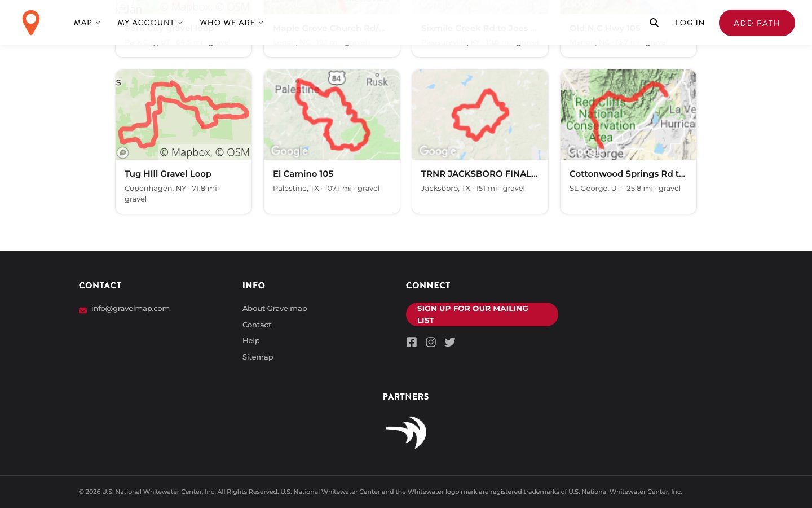Viewport: 812px width, 508px height.
Task: Open the Help footer link
Action: tap(251, 340)
